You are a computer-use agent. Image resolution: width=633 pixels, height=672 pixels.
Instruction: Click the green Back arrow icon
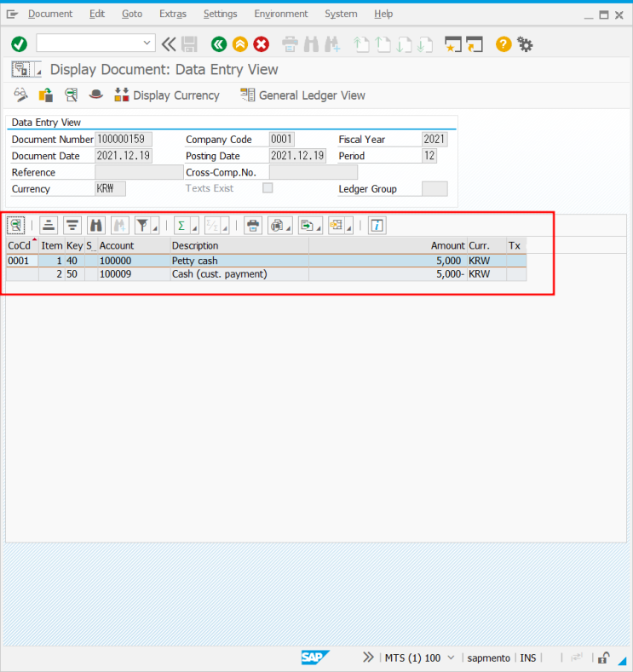click(x=219, y=44)
